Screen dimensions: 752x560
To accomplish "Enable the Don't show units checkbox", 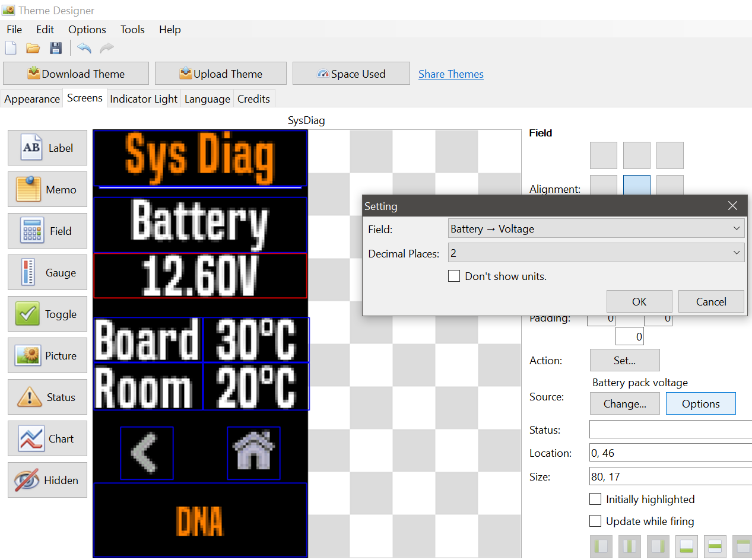I will [x=454, y=276].
